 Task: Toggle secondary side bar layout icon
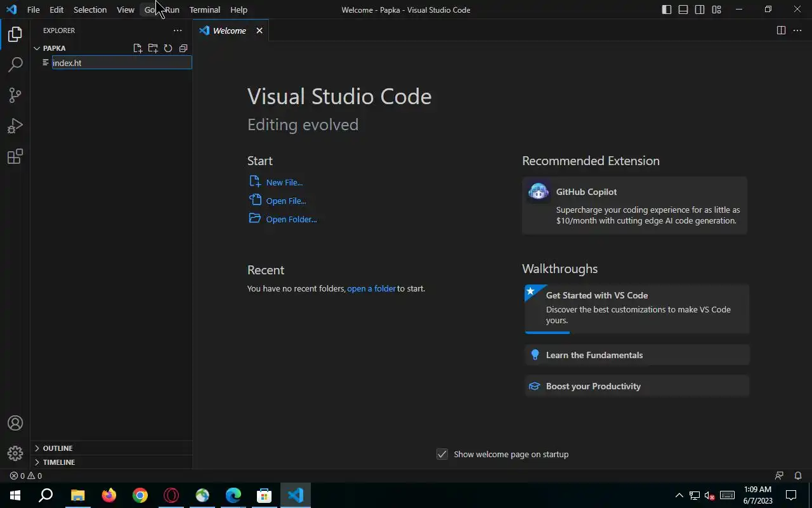click(700, 10)
